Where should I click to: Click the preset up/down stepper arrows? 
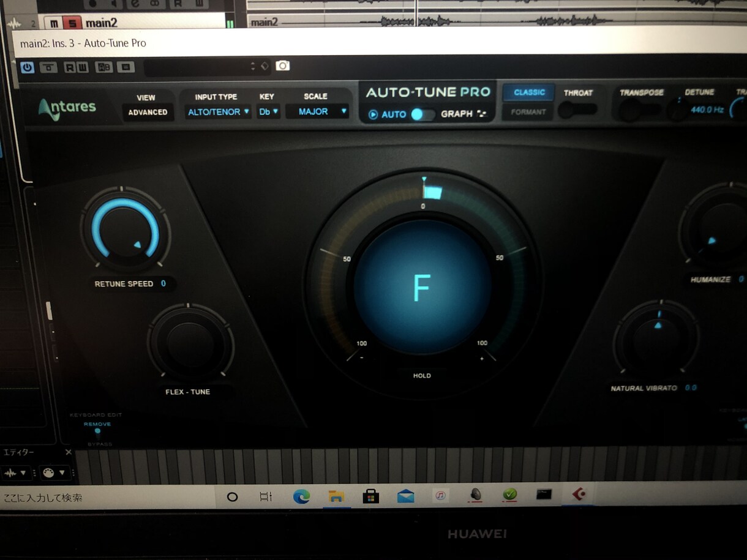pyautogui.click(x=253, y=67)
